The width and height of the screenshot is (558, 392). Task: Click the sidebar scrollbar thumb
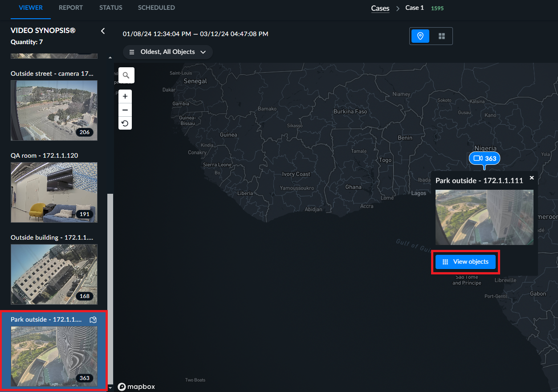pyautogui.click(x=110, y=290)
